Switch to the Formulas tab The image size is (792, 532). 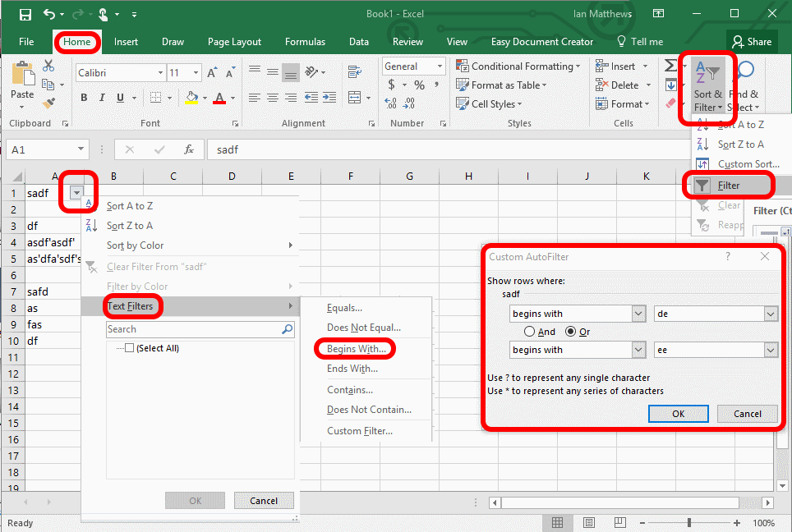(305, 42)
